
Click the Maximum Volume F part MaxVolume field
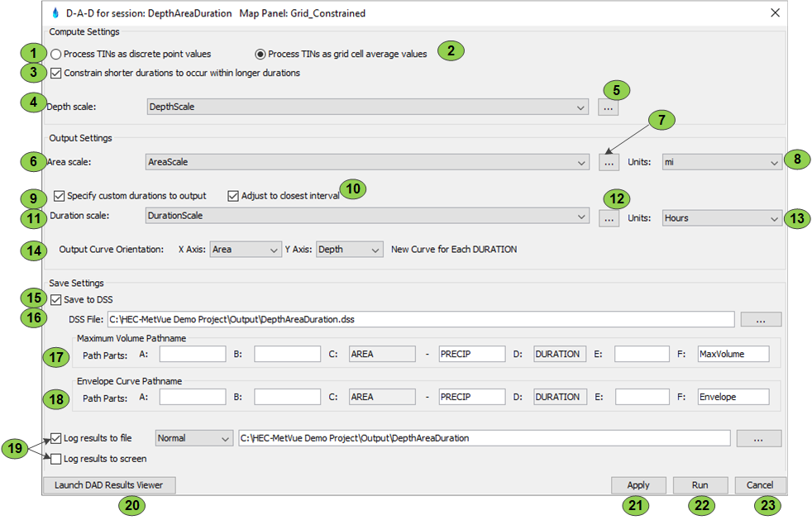pos(733,354)
